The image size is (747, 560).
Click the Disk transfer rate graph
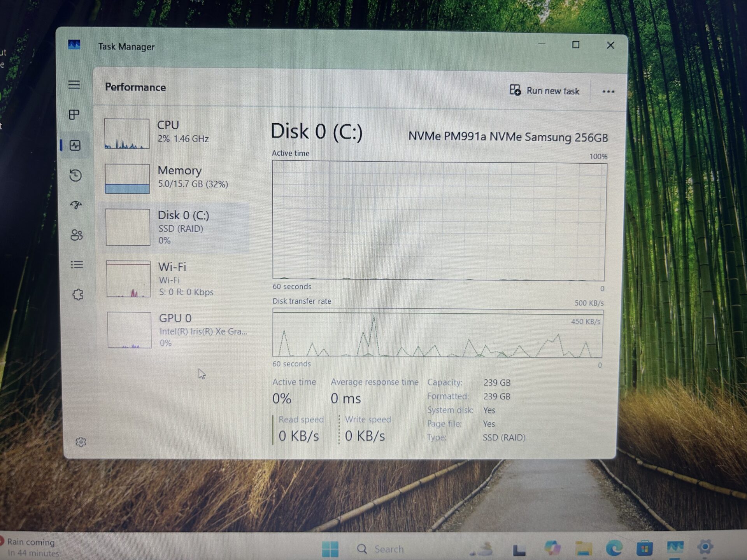tap(437, 333)
